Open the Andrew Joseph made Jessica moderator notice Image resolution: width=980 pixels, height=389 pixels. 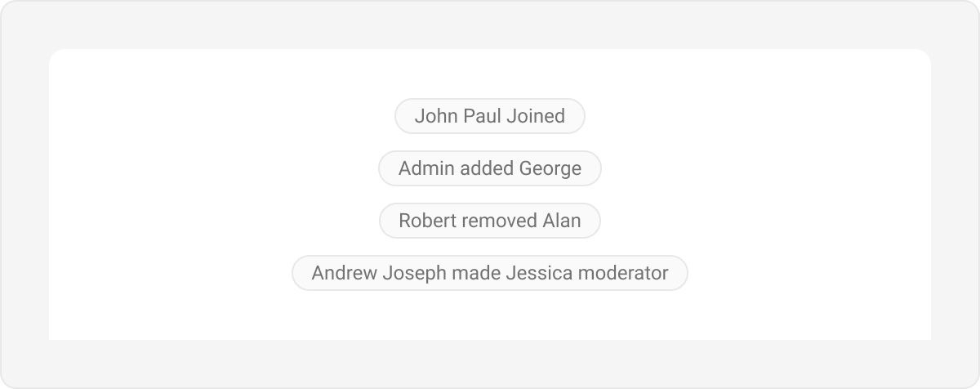[490, 273]
